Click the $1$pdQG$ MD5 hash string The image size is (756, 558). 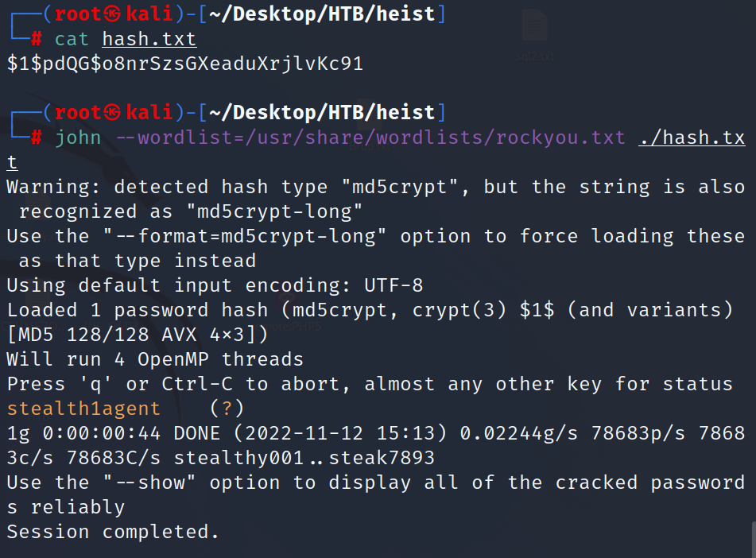pyautogui.click(x=184, y=64)
